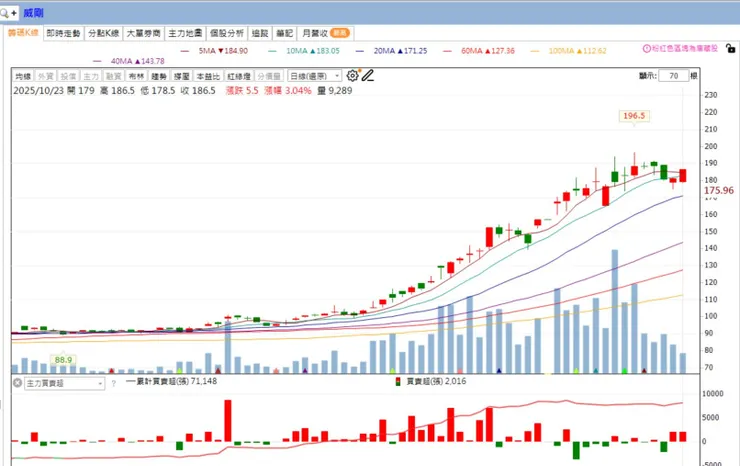
Task: Click the lock icon at top right
Action: pos(731,48)
